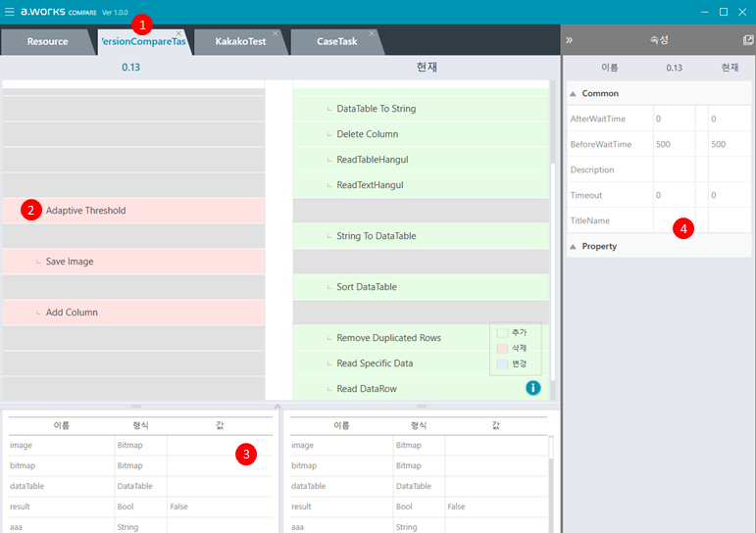Close the VersionCompareTask tab
Image resolution: width=756 pixels, height=533 pixels.
click(x=178, y=33)
